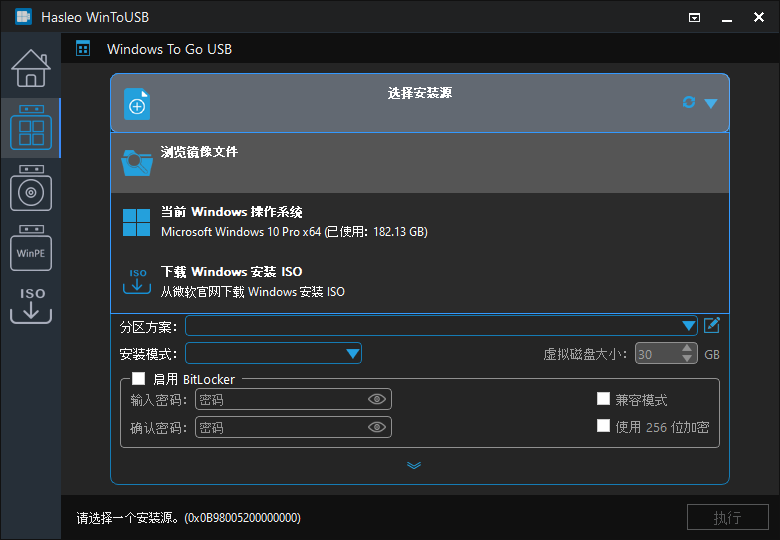This screenshot has width=780, height=540.
Task: Open the Home sidebar icon
Action: (x=30, y=67)
